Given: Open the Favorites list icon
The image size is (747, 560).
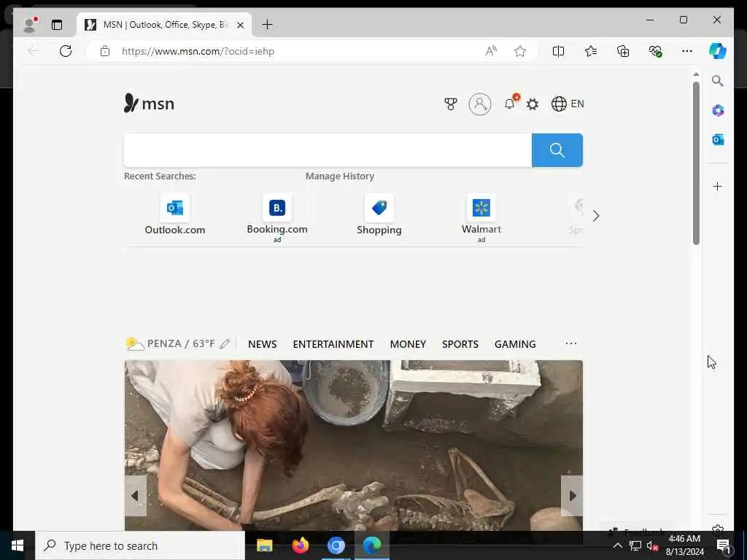Looking at the screenshot, I should 591,51.
